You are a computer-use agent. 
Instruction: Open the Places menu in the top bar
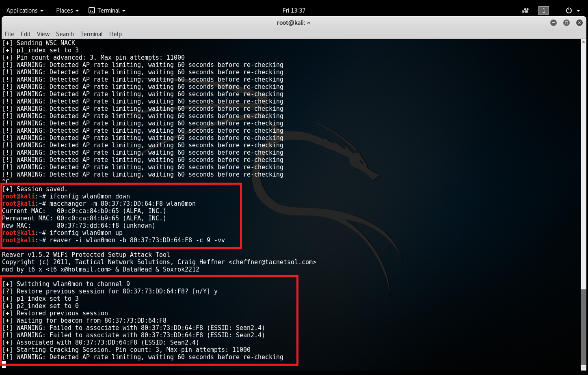67,11
